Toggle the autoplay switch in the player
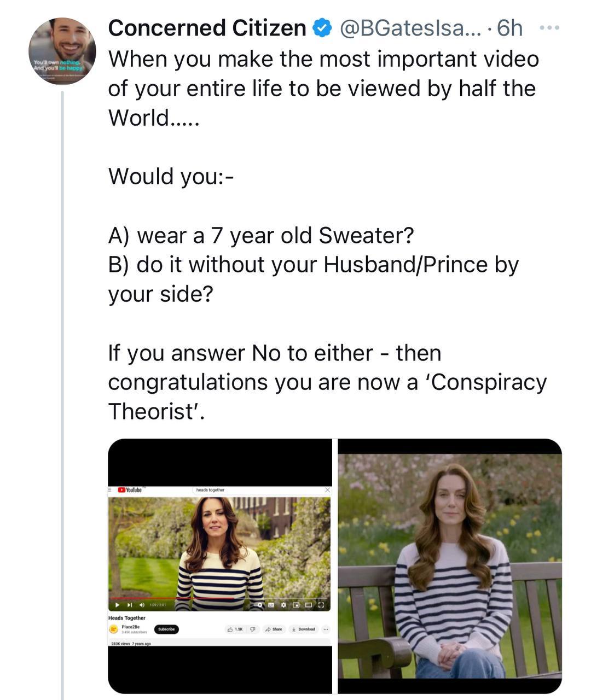The image size is (591, 700). pyautogui.click(x=259, y=605)
